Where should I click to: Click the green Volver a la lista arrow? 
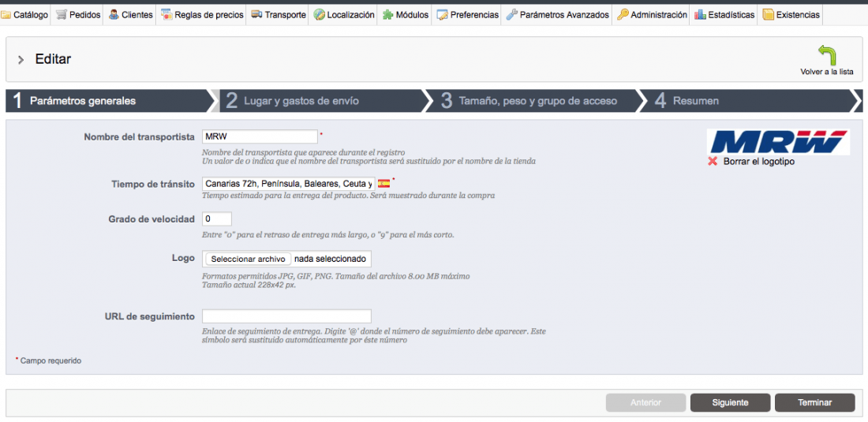point(827,55)
